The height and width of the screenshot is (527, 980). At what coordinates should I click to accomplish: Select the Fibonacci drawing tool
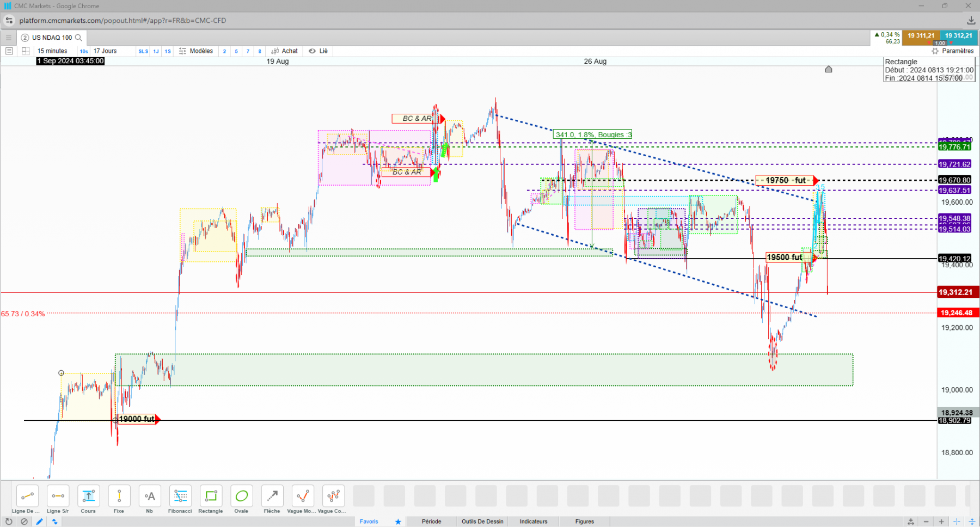pos(180,499)
